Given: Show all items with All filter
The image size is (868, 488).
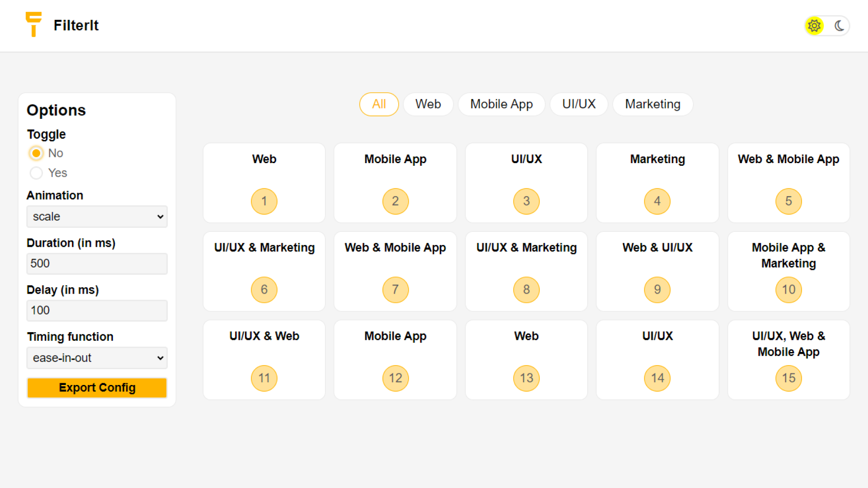Looking at the screenshot, I should (x=379, y=104).
